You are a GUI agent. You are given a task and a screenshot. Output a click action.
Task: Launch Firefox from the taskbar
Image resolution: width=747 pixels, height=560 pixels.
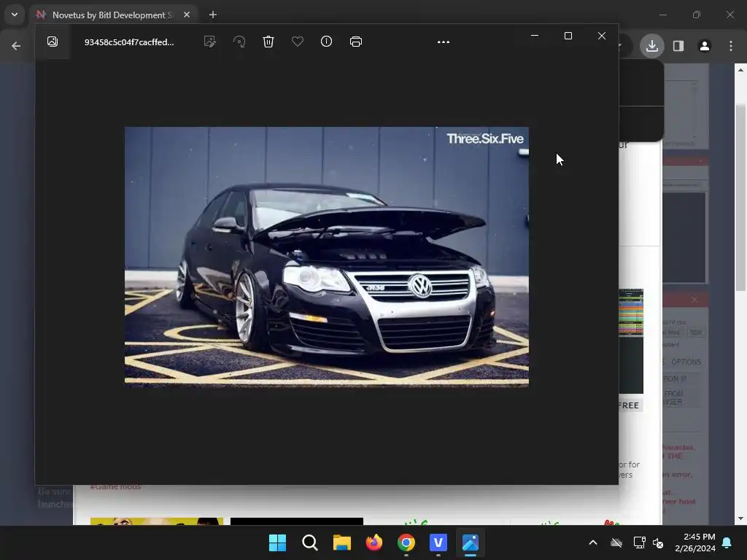[374, 542]
